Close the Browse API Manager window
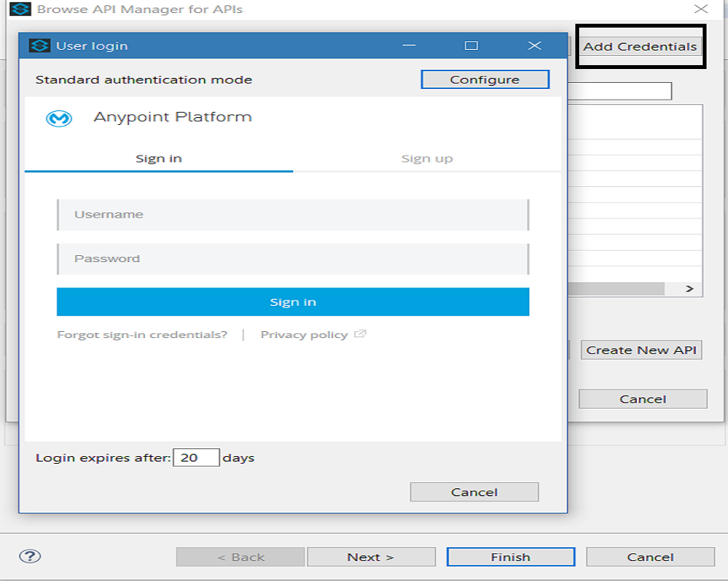The image size is (728, 581). pos(700,9)
